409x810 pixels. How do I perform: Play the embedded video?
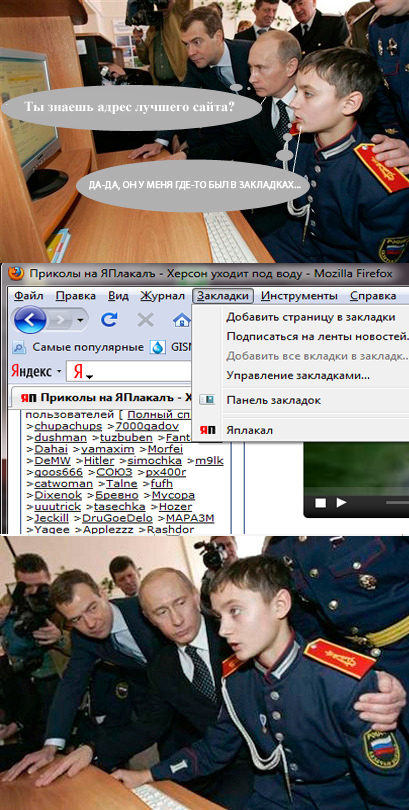[x=341, y=502]
